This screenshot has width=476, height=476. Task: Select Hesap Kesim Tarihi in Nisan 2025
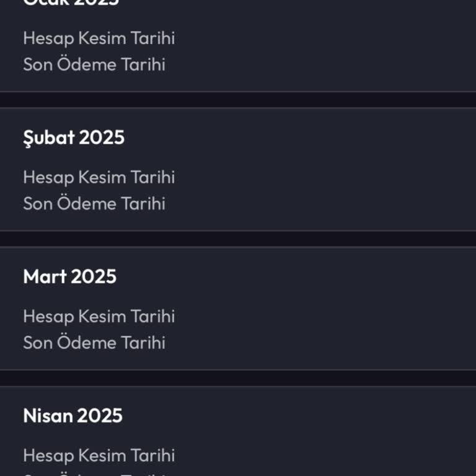pyautogui.click(x=99, y=455)
